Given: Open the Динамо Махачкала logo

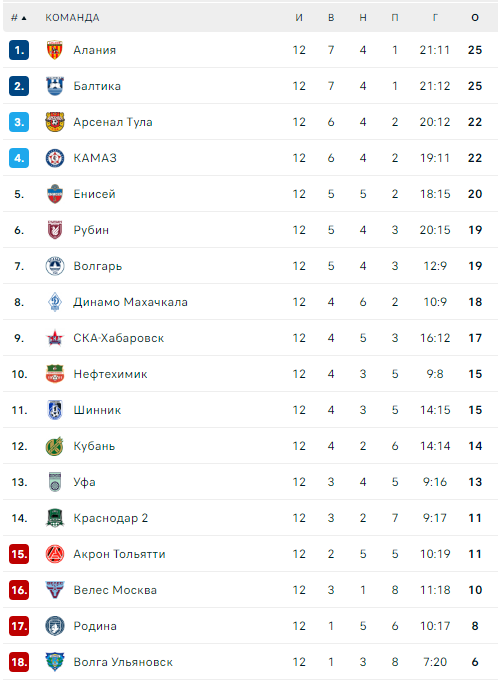Looking at the screenshot, I should (x=55, y=302).
